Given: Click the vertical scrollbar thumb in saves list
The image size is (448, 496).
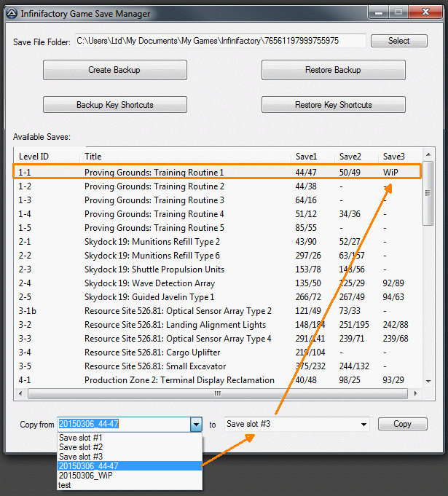Looking at the screenshot, I should (428, 193).
